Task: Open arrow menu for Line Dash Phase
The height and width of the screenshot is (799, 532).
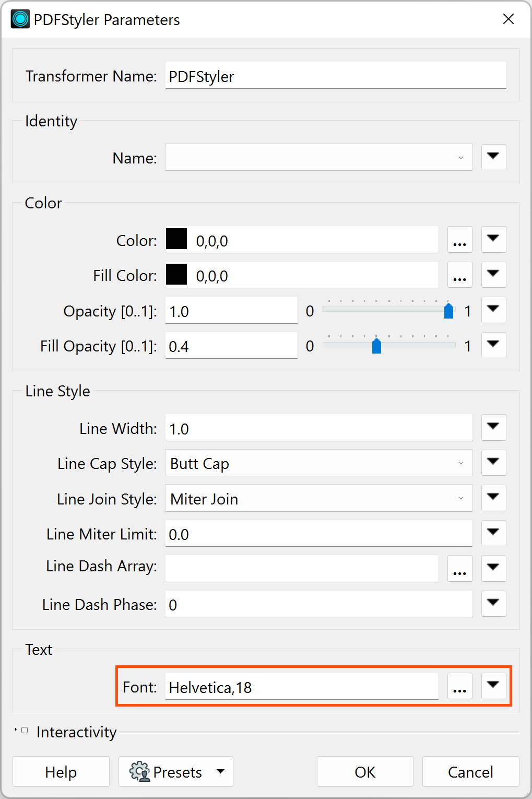Action: [x=493, y=603]
